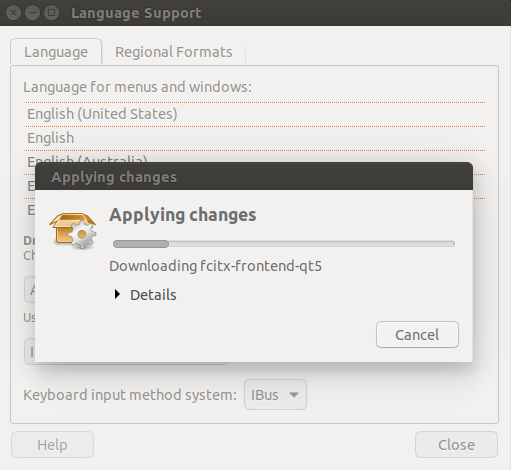Select the Language tab
The width and height of the screenshot is (511, 470).
tap(56, 52)
